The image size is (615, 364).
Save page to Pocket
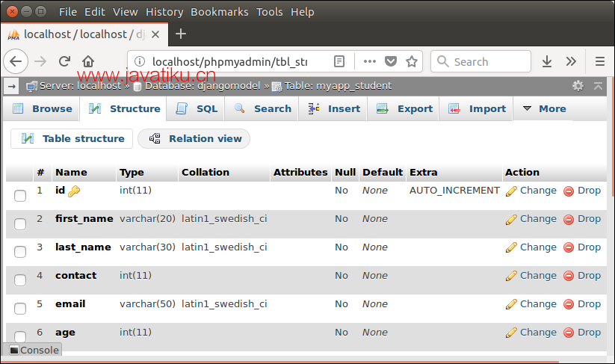click(391, 61)
